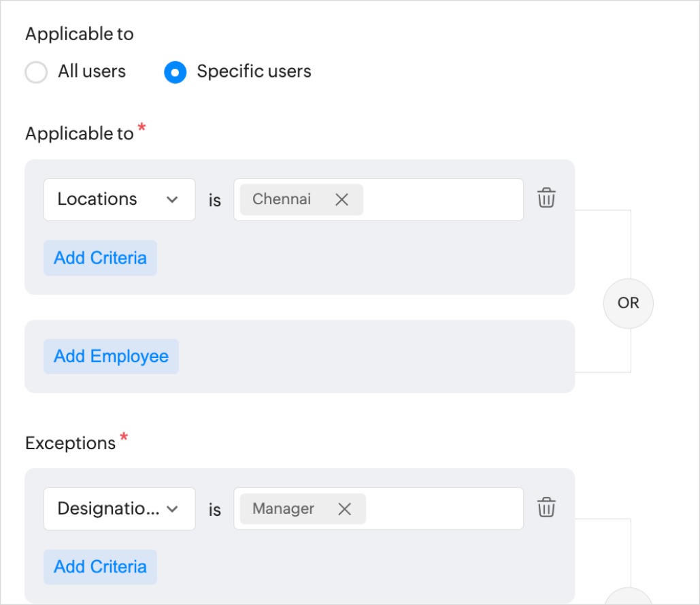Delete the Designation exception row using trash icon
Image resolution: width=700 pixels, height=605 pixels.
coord(546,508)
